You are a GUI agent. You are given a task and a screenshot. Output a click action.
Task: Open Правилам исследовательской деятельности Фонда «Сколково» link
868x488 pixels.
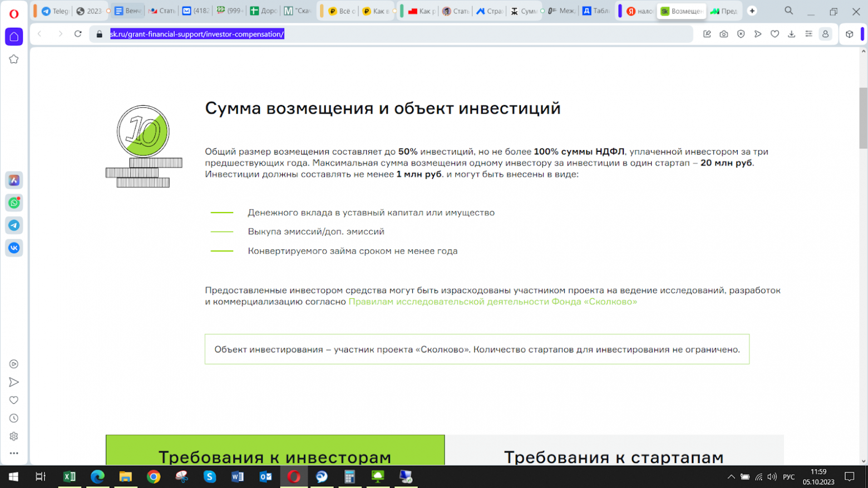pos(492,302)
